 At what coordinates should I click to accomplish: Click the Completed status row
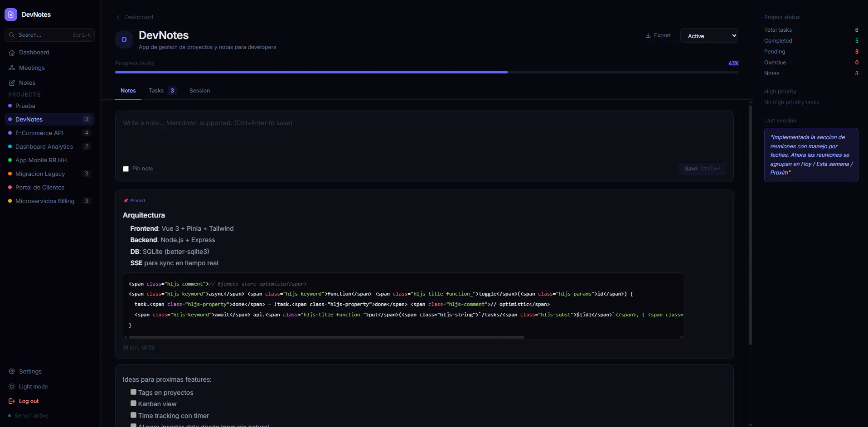(x=811, y=41)
